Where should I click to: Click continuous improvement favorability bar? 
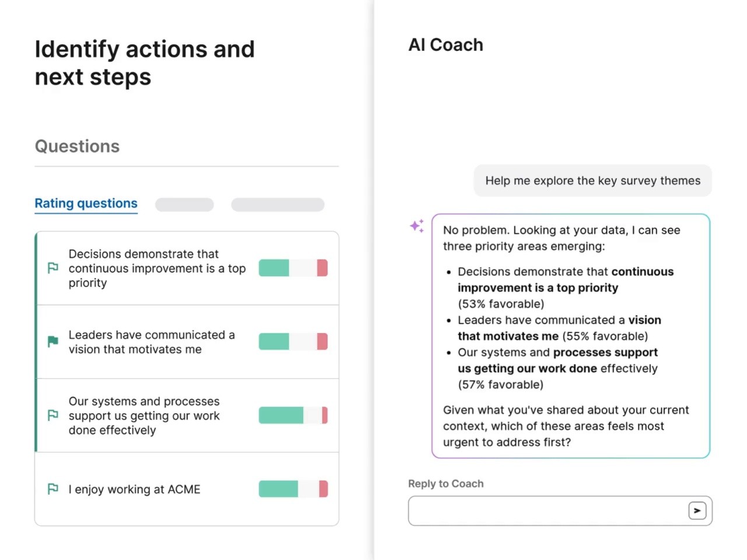click(293, 268)
